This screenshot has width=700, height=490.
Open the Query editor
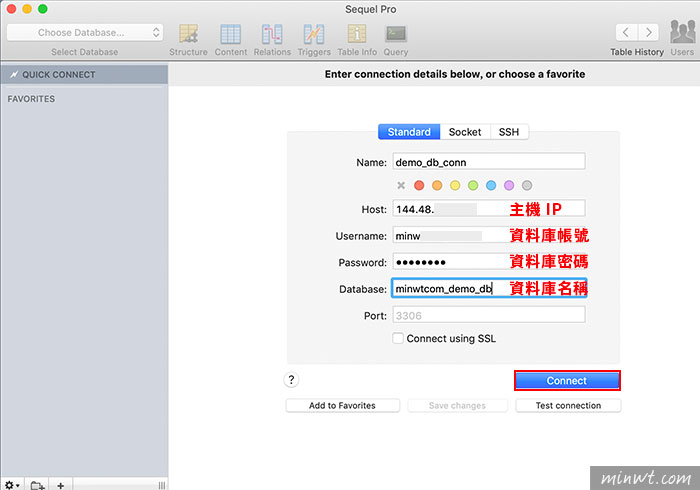click(396, 40)
